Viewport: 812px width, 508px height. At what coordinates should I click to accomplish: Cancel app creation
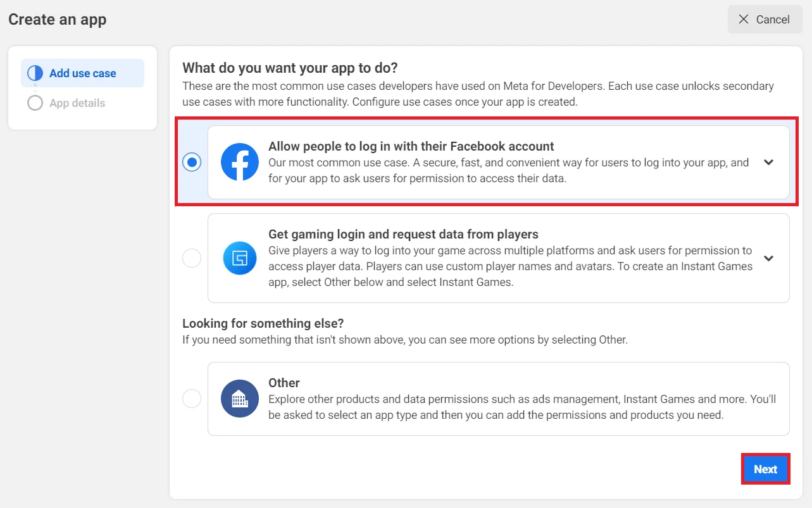765,20
